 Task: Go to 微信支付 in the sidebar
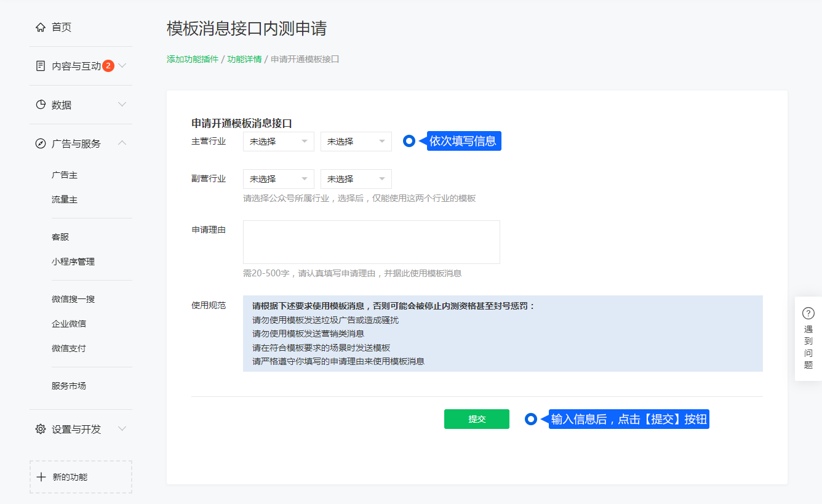click(x=69, y=348)
